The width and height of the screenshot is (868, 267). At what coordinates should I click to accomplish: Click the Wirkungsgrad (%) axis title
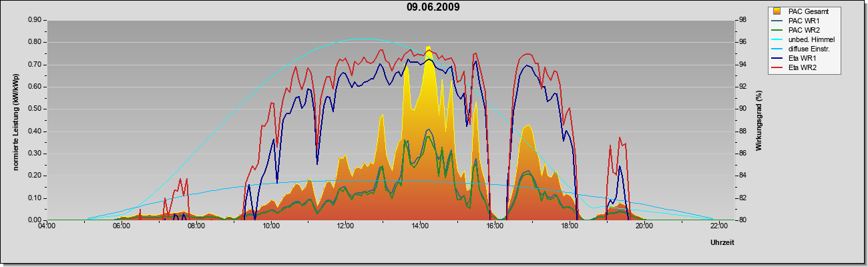point(758,120)
